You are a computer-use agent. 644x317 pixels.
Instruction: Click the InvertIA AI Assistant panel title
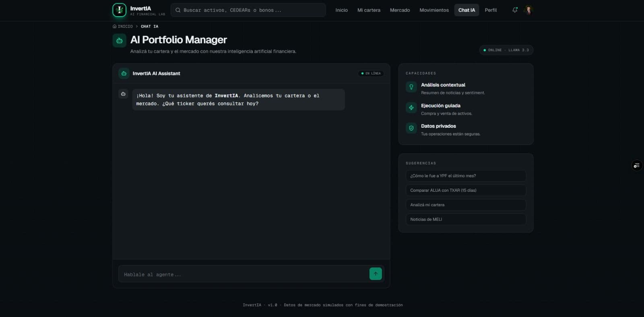(x=156, y=73)
